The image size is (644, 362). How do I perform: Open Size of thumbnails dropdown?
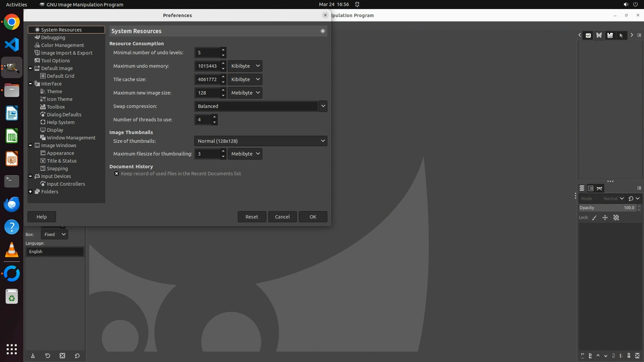click(x=260, y=141)
